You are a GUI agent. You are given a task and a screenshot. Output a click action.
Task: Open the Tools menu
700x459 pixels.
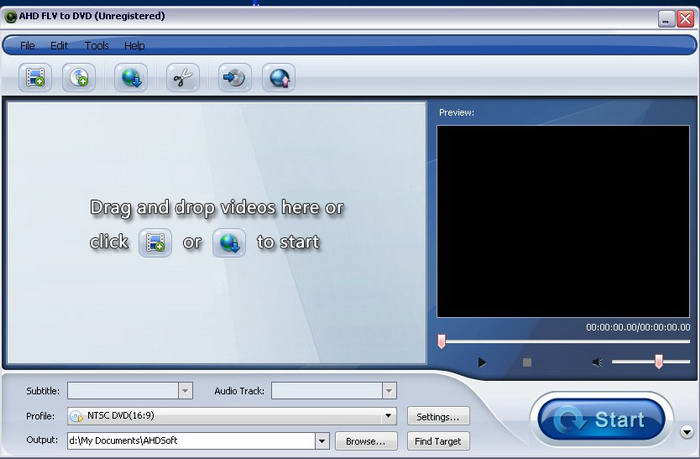(96, 46)
